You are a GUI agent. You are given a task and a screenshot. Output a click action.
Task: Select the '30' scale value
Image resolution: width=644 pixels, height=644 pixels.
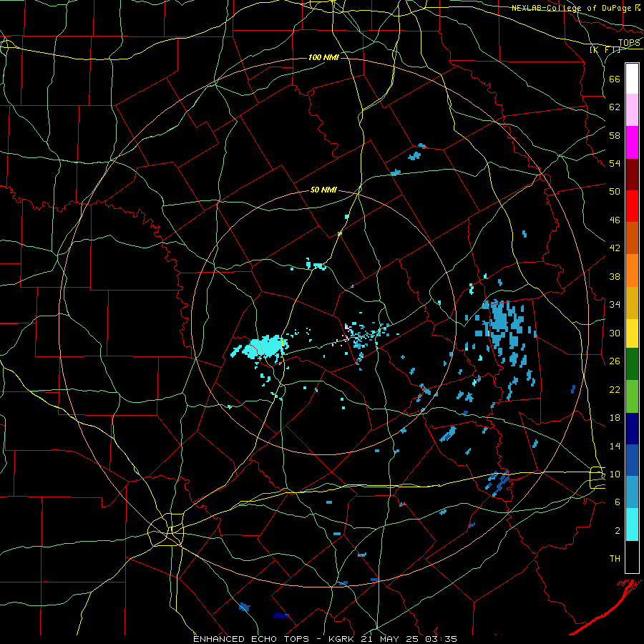tap(615, 333)
